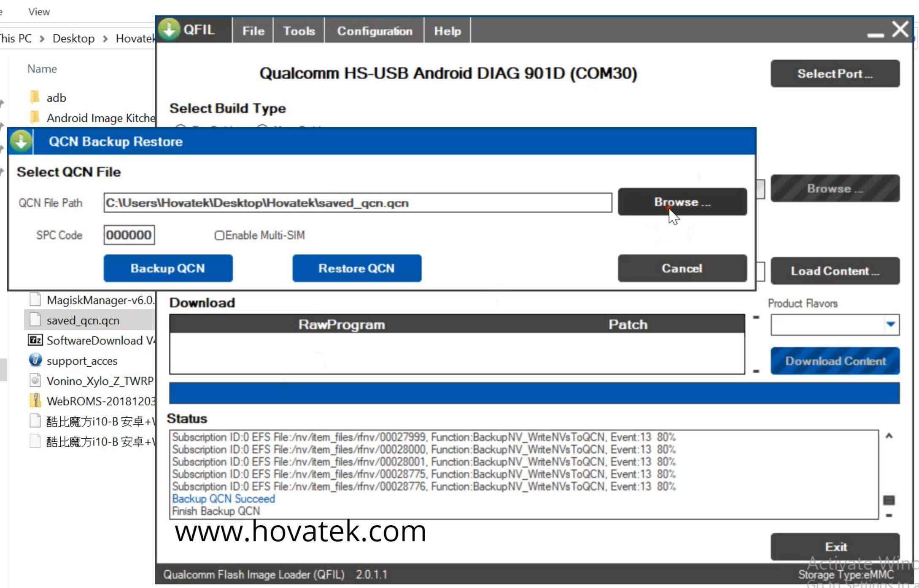Viewport: 919px width, 588px height.
Task: Click the SPC Code input field
Action: tap(129, 235)
